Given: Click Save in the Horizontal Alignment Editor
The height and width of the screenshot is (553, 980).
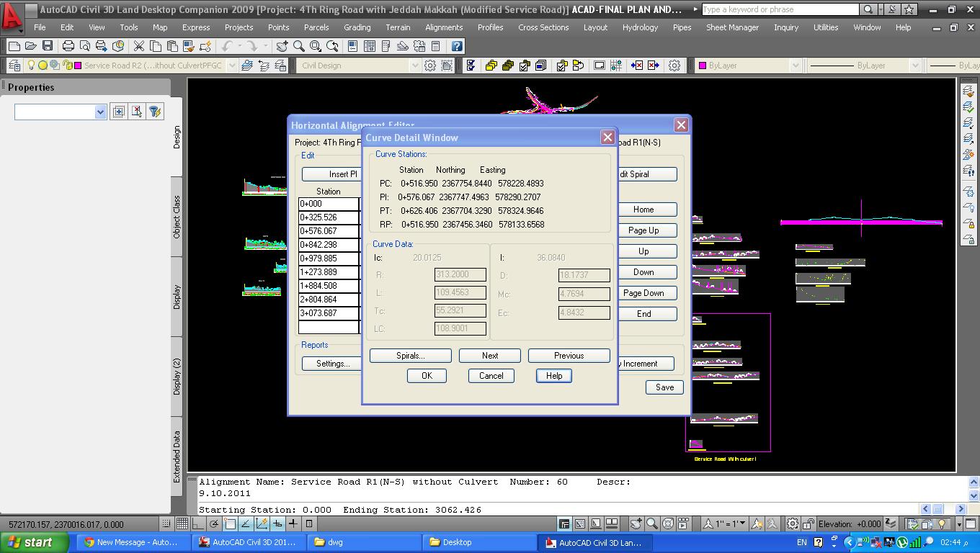Looking at the screenshot, I should click(664, 387).
